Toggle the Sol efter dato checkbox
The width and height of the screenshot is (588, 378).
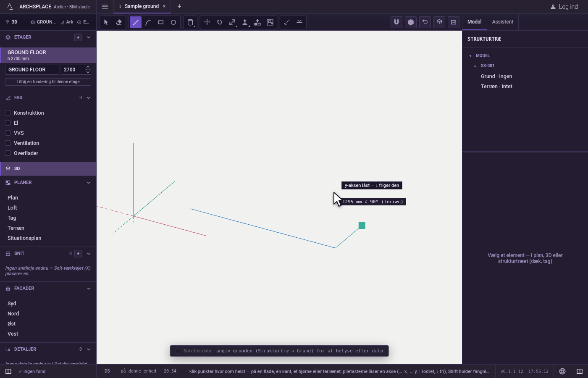coord(178,351)
